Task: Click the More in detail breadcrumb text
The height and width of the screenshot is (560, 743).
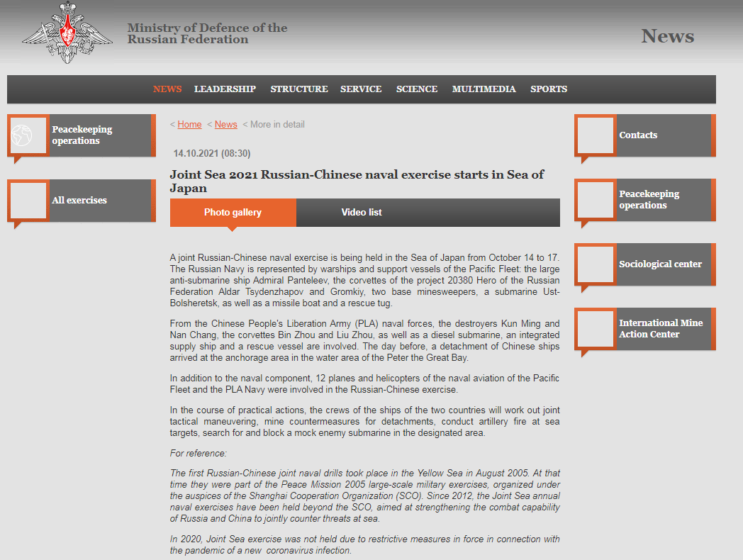Action: (277, 125)
